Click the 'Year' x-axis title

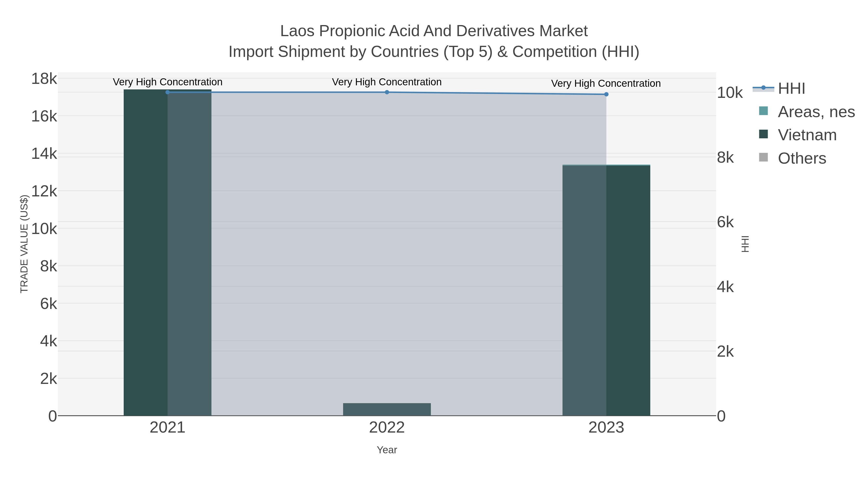(387, 450)
